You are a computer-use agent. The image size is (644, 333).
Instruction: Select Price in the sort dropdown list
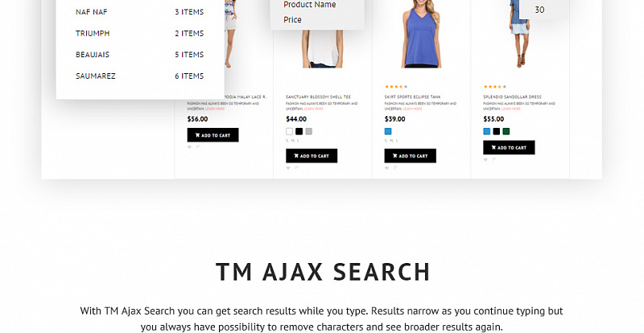[x=292, y=20]
